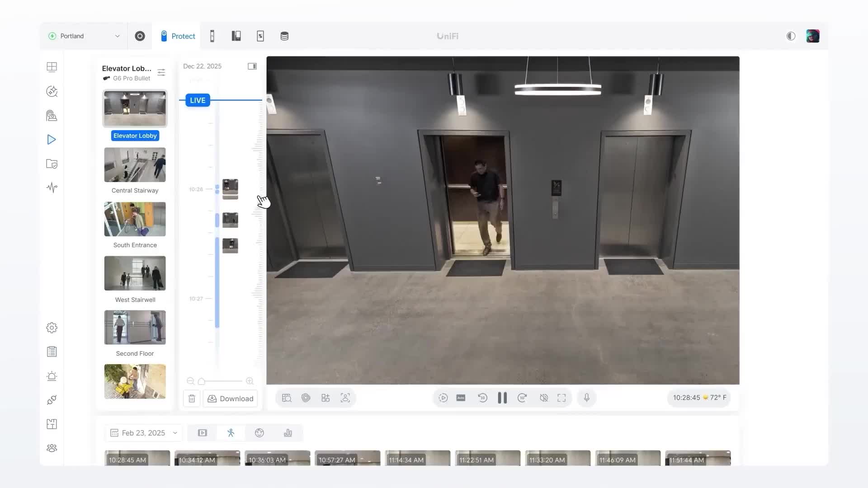The height and width of the screenshot is (488, 868).
Task: Select the motion detections filter tab
Action: click(231, 433)
